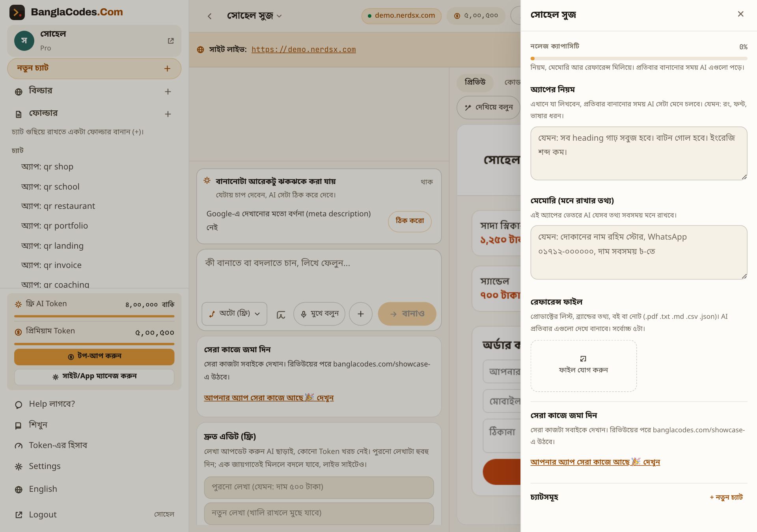Click the Logout icon
Image resolution: width=757 pixels, height=532 pixels.
coord(19,515)
